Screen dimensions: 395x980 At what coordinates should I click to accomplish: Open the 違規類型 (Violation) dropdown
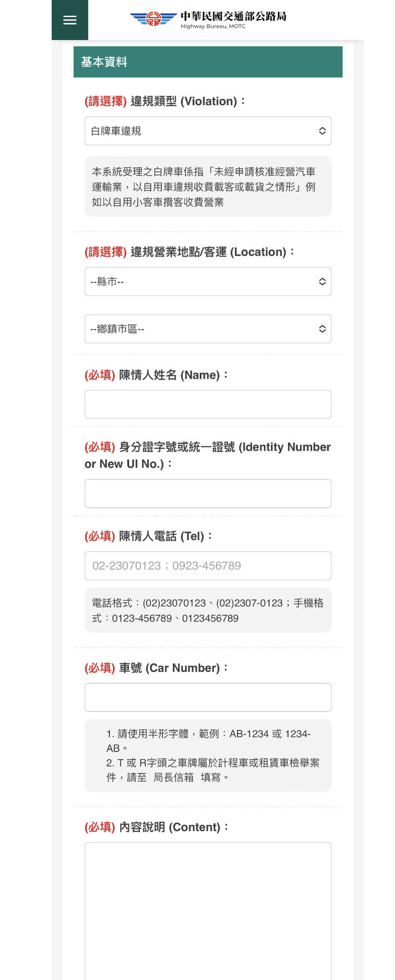(x=207, y=131)
